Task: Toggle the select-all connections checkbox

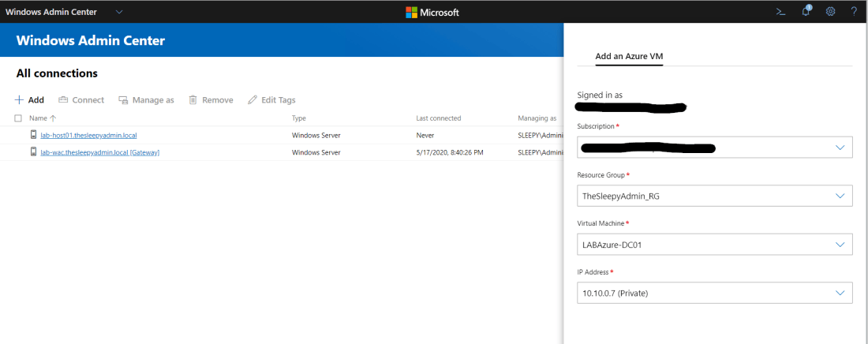Action: (x=18, y=118)
